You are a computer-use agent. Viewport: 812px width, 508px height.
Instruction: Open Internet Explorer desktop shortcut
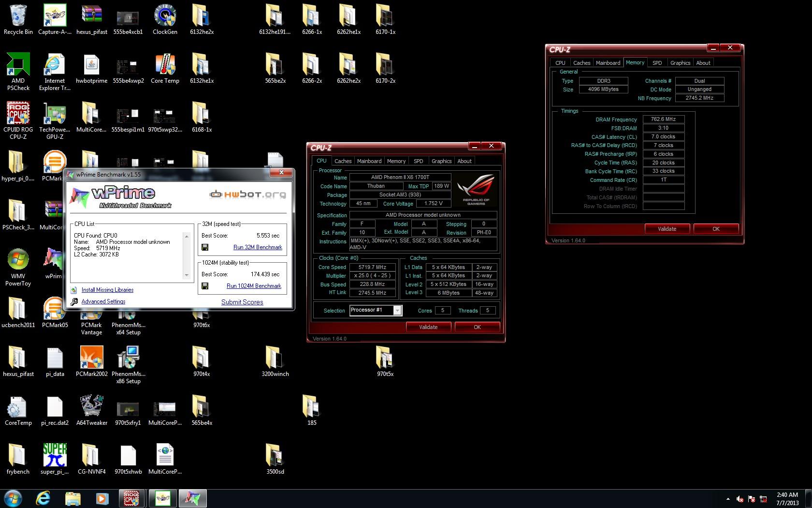coord(55,72)
